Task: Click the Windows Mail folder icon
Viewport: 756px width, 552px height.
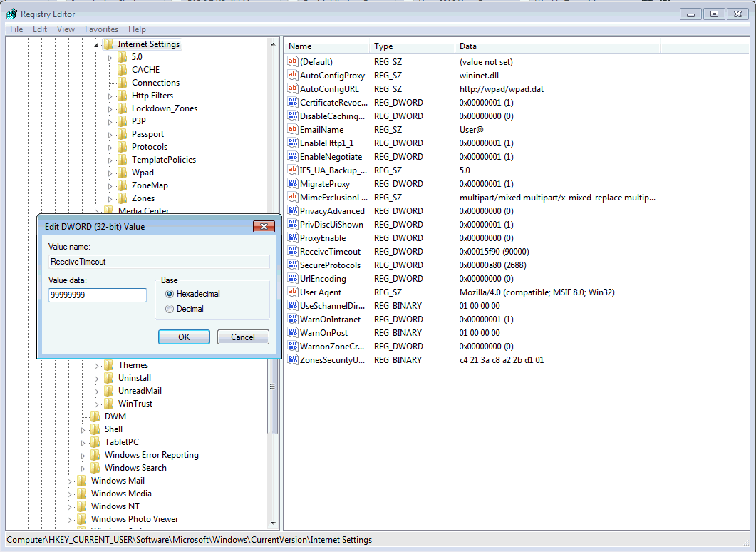Action: [82, 481]
